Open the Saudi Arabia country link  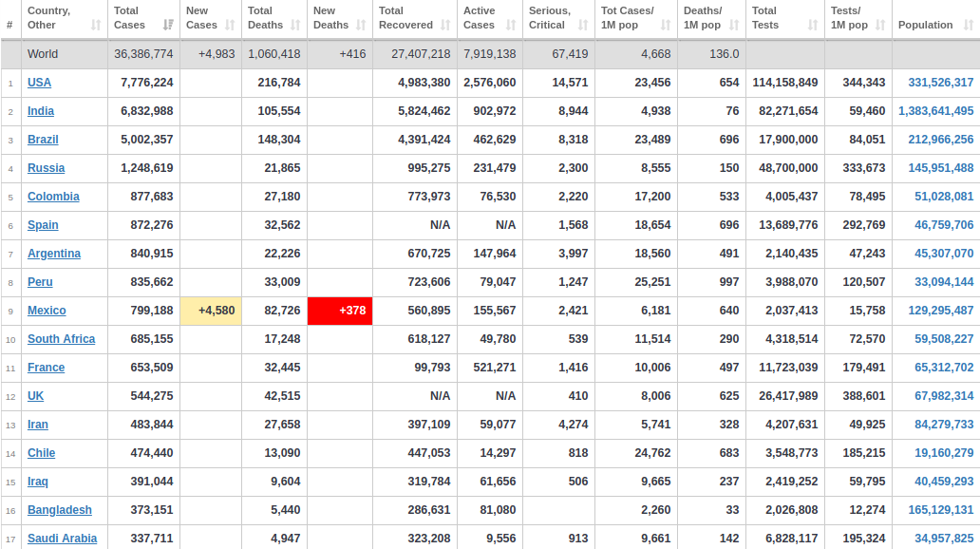pos(62,539)
